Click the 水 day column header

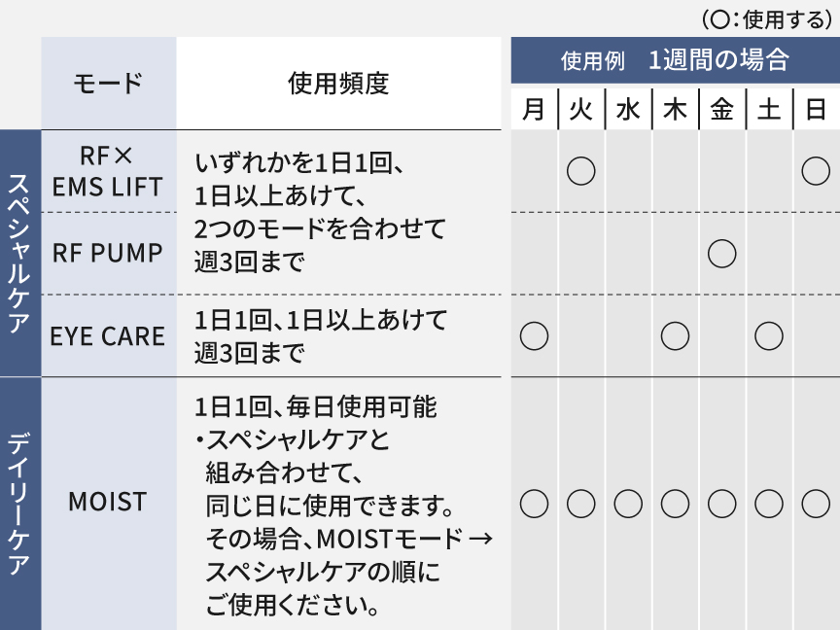pos(628,109)
